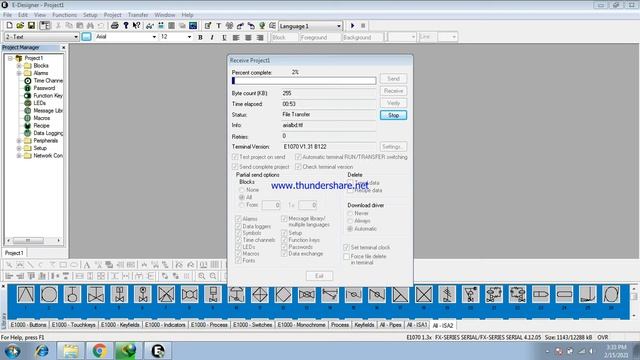Screen dimensions: 640x360
Task: Toggle Test project on send checkbox
Action: [x=235, y=157]
